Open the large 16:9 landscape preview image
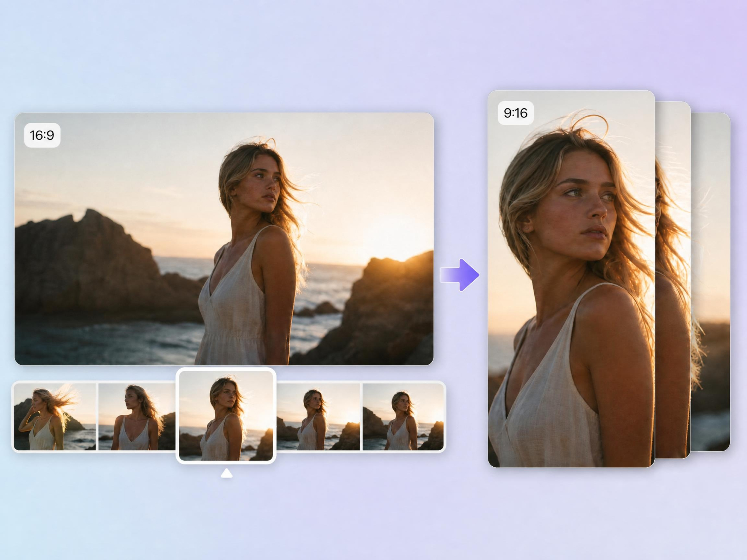 pos(224,239)
